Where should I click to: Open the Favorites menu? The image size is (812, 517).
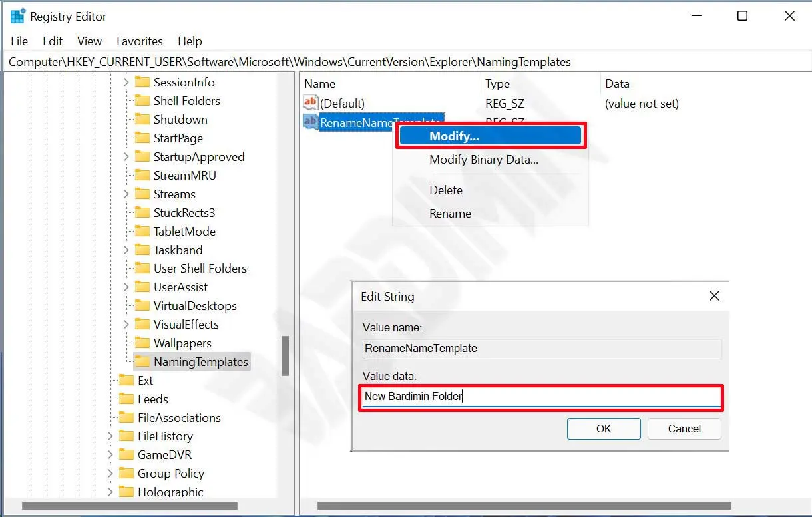[x=139, y=41]
